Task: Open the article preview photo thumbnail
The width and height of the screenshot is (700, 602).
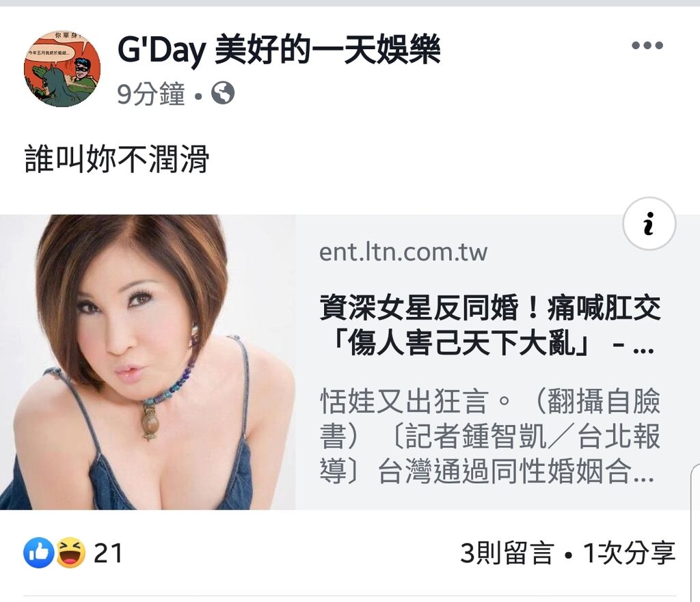Action: click(x=148, y=362)
